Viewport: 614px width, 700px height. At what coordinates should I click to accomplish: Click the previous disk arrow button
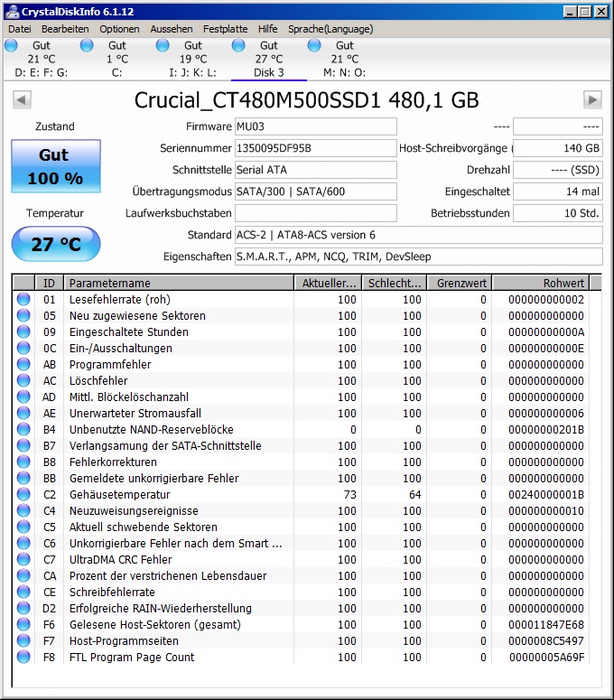pyautogui.click(x=22, y=99)
